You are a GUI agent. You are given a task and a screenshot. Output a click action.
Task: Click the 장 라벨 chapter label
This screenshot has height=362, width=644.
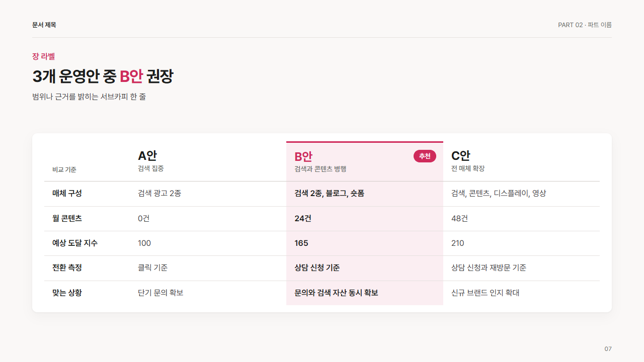[x=43, y=56]
